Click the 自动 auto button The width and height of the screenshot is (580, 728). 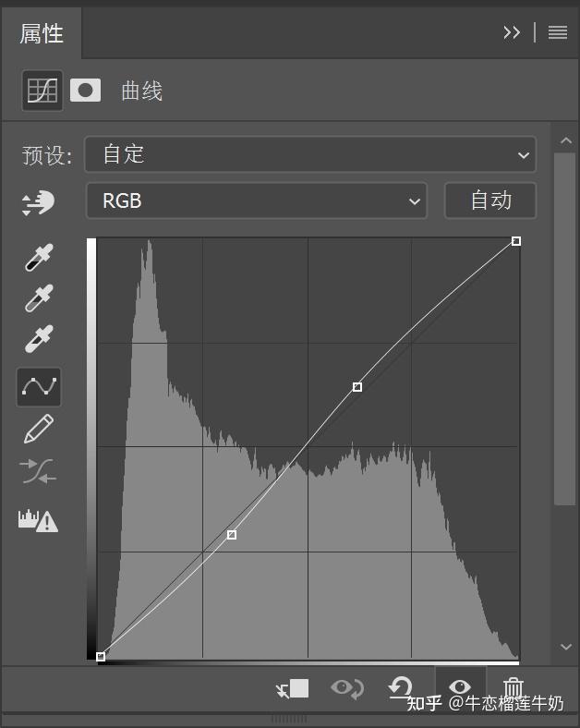[490, 200]
